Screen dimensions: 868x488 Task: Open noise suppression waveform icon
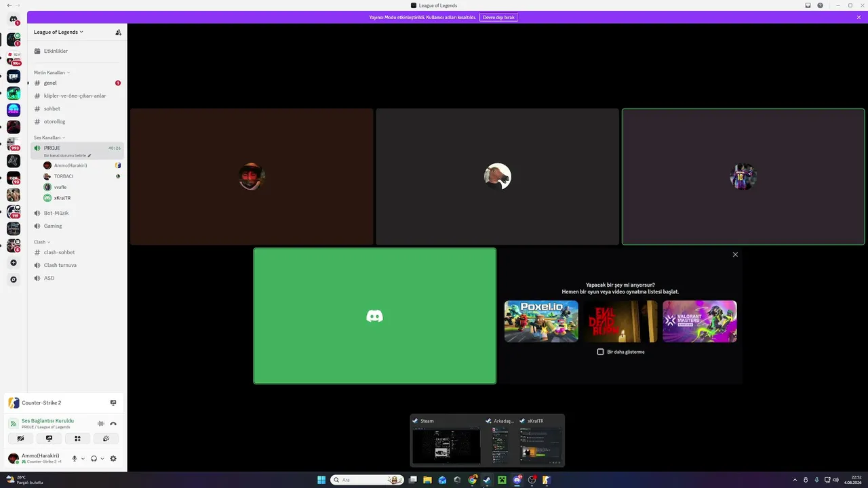(x=101, y=424)
